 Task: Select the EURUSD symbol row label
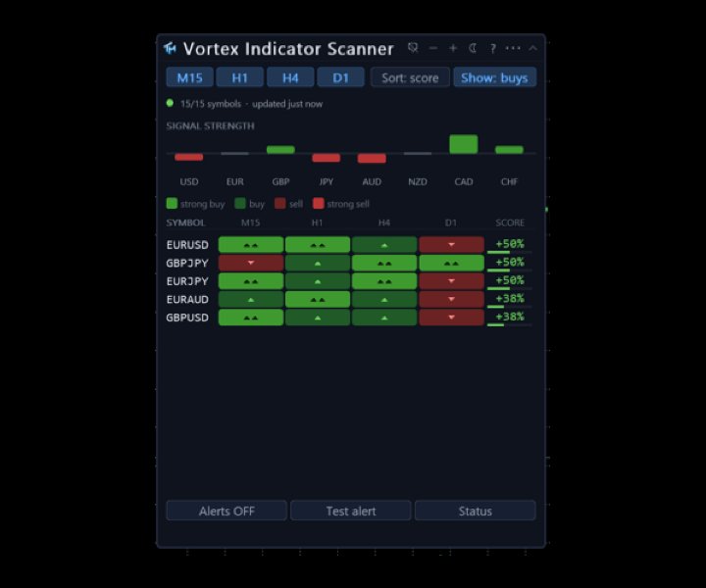click(x=187, y=245)
